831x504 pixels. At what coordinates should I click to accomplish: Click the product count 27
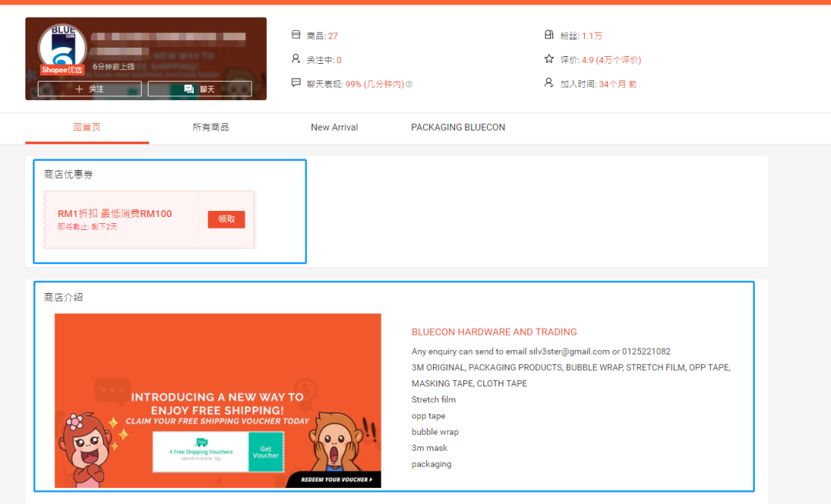point(333,36)
